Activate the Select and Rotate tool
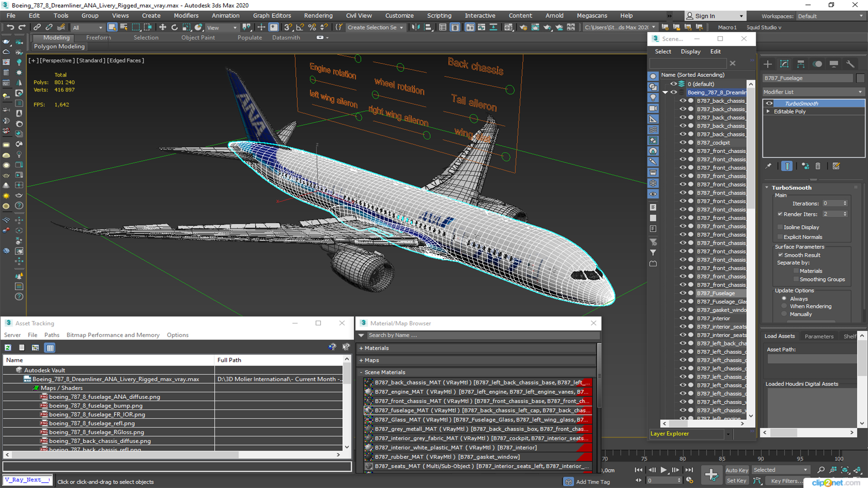868x488 pixels. coord(175,28)
